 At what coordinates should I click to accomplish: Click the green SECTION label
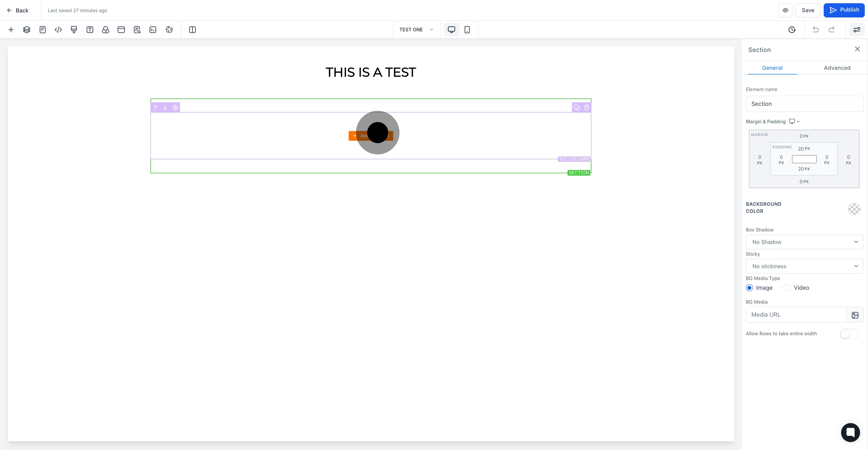[579, 173]
